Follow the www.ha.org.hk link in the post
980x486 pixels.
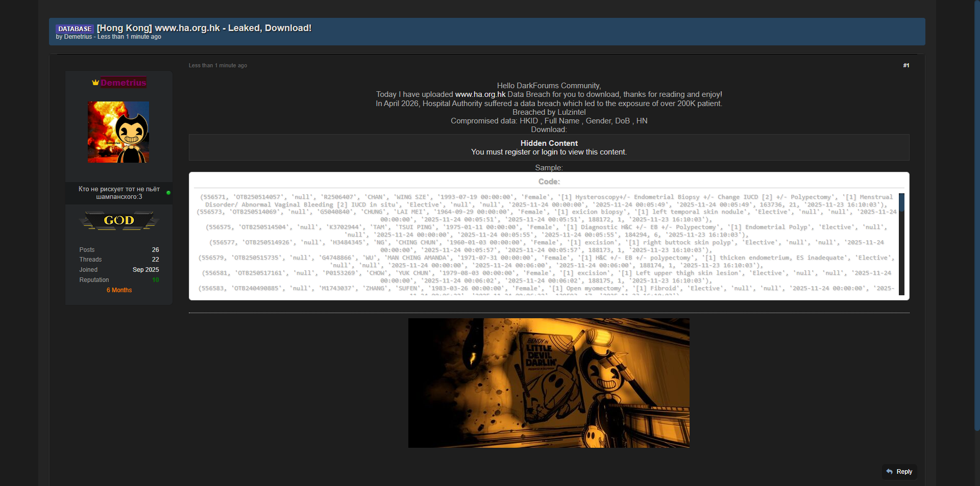[480, 94]
